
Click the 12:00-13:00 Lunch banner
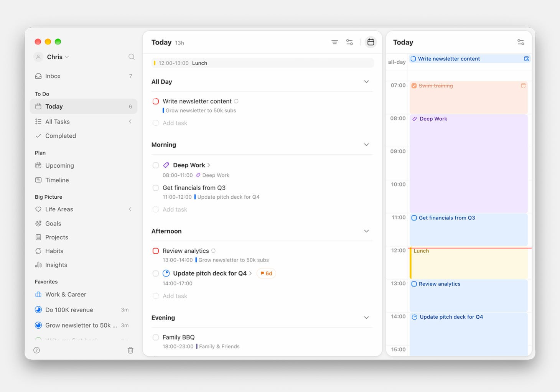pyautogui.click(x=263, y=63)
